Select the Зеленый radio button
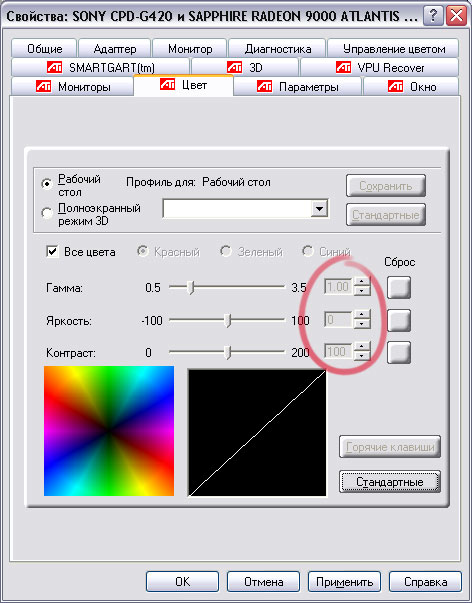Viewport: 472px width, 603px height. pos(225,252)
